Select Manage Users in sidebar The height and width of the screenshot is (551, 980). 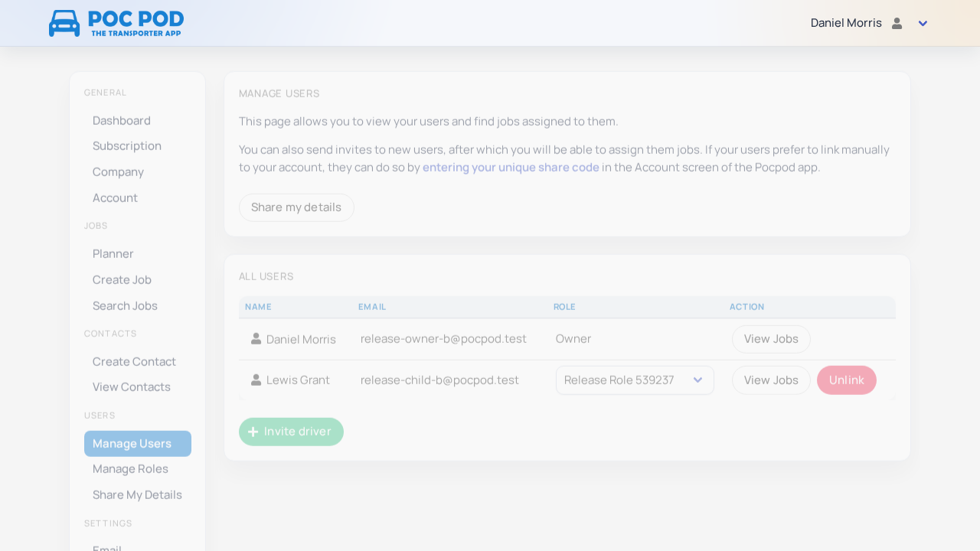[x=138, y=443]
